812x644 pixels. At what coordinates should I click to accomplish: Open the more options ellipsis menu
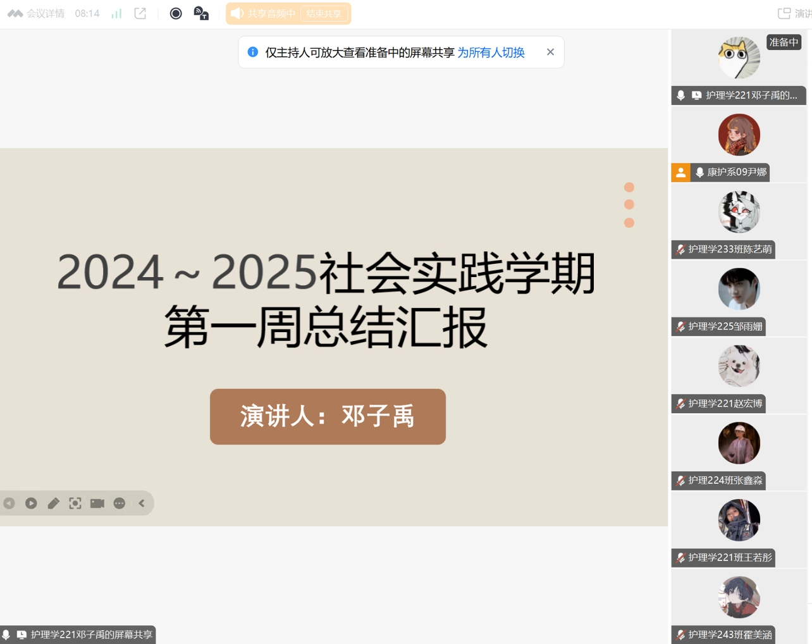point(120,503)
